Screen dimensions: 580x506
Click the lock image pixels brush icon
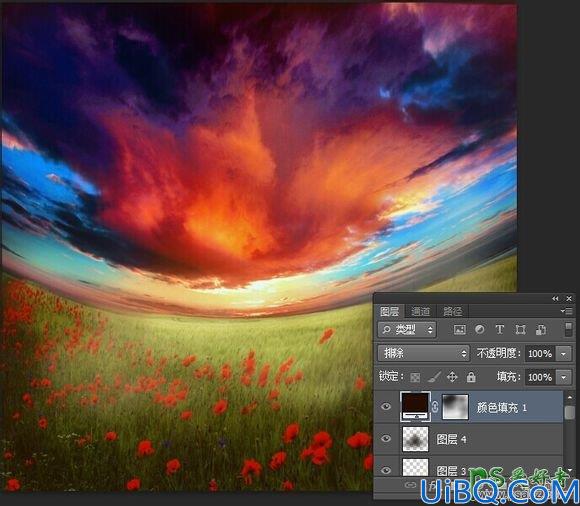(x=434, y=377)
